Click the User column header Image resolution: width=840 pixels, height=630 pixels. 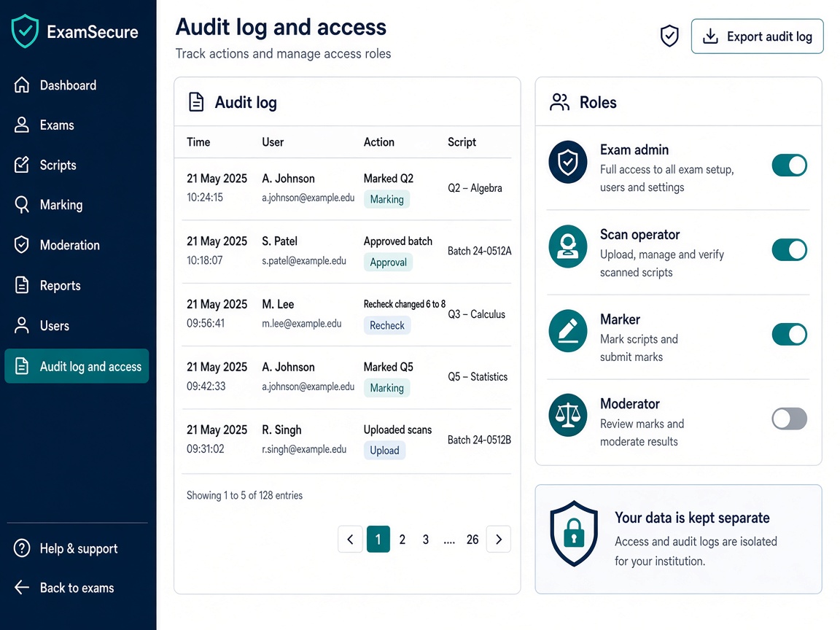273,142
